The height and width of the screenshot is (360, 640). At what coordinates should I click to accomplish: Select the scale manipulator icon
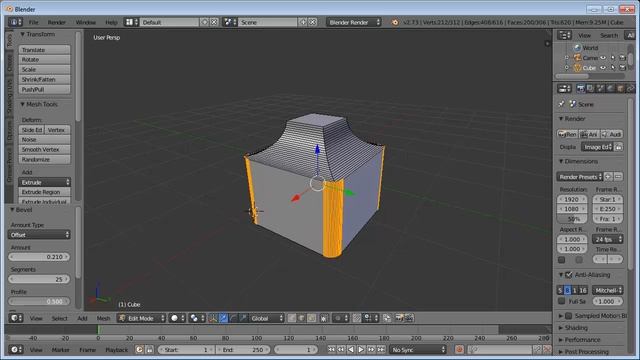[244, 318]
